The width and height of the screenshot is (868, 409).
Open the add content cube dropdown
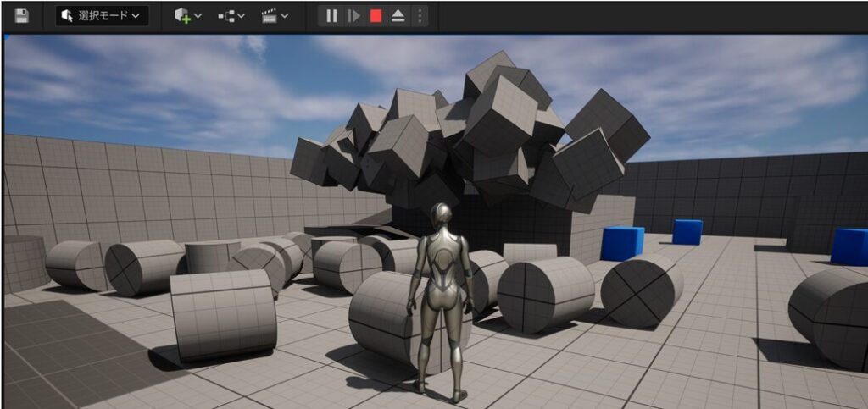(188, 16)
